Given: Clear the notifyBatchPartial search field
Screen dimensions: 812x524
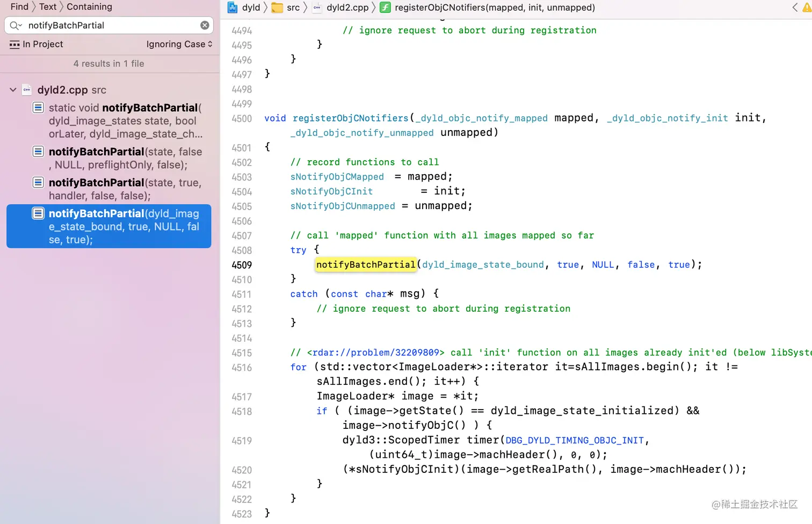Looking at the screenshot, I should pyautogui.click(x=205, y=25).
